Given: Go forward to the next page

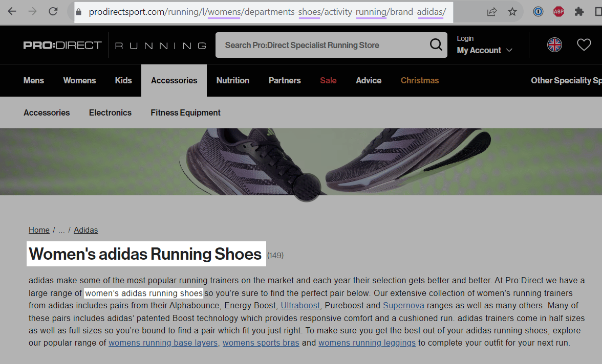Looking at the screenshot, I should [x=33, y=12].
